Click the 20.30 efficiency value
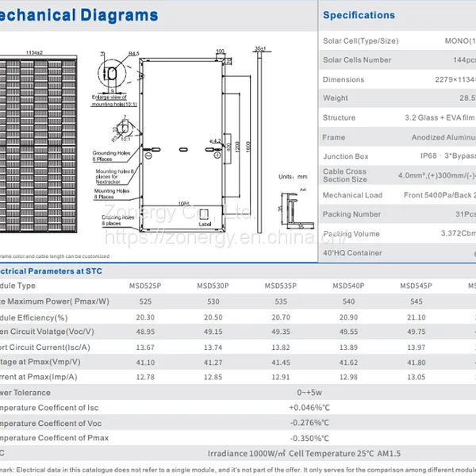This screenshot has height=476, width=476. 145,317
